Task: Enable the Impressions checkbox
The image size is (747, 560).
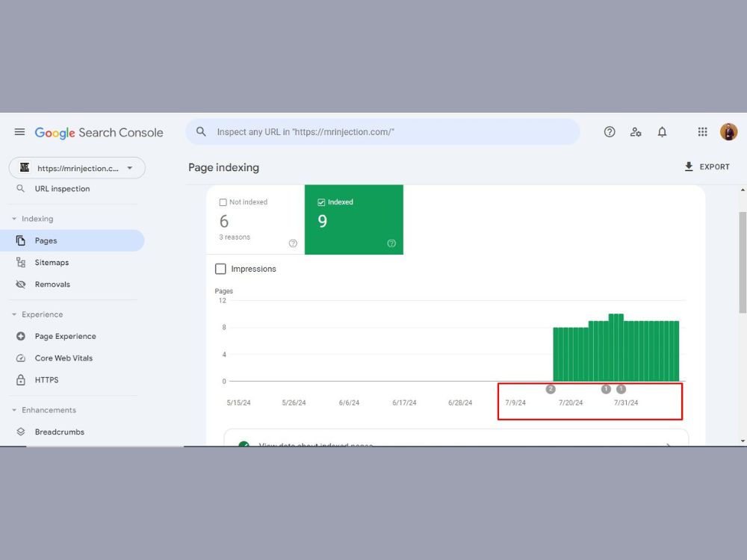Action: coord(220,269)
